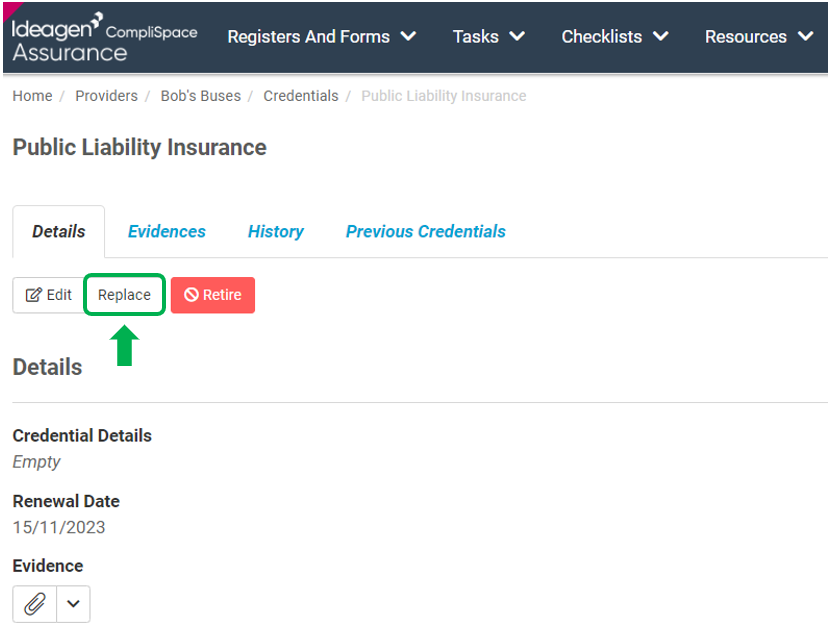This screenshot has width=829, height=630.
Task: View the Previous Credentials tab
Action: pyautogui.click(x=426, y=231)
